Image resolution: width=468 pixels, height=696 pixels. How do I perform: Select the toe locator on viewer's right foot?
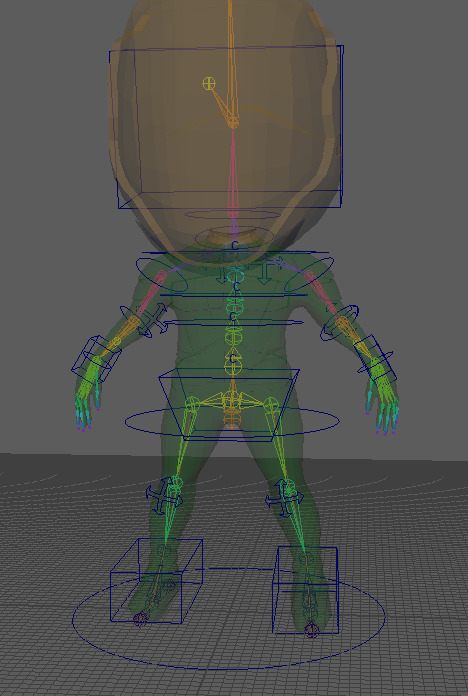[x=311, y=629]
